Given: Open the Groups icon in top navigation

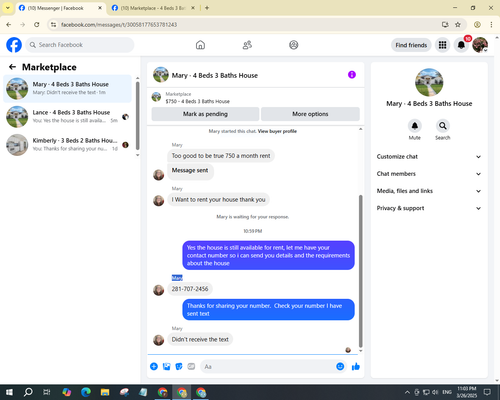Looking at the screenshot, I should pos(294,45).
